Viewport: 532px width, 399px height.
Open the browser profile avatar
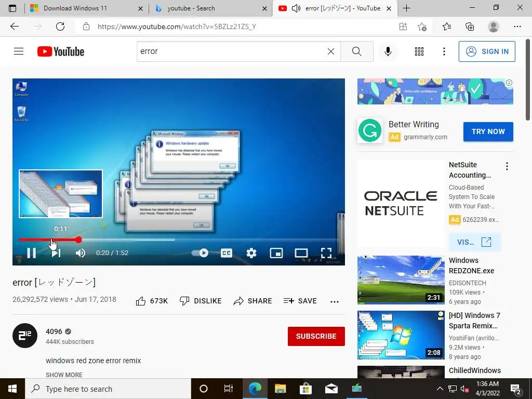(x=494, y=26)
